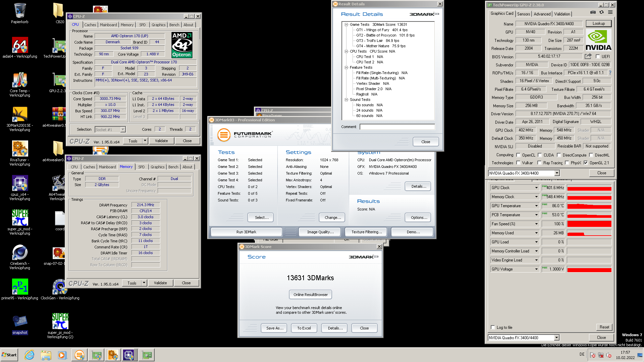Launch Internet Explorer from the taskbar
The image size is (644, 362).
30,355
